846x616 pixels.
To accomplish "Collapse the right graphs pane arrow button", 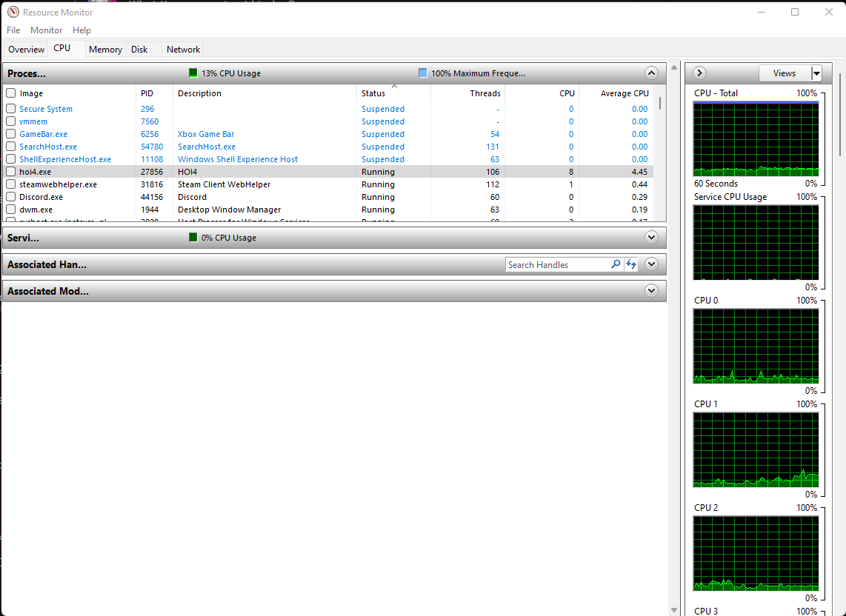I will (x=699, y=73).
